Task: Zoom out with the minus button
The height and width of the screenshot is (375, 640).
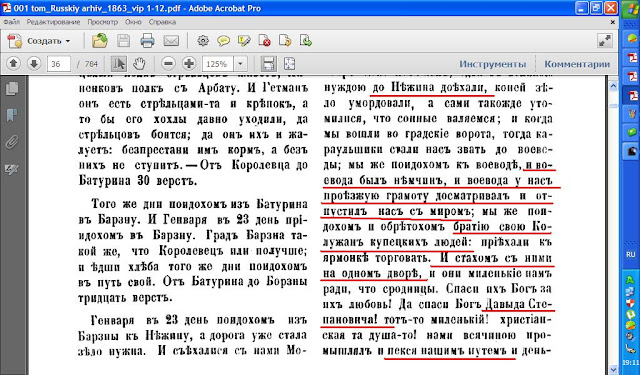Action: (x=168, y=64)
